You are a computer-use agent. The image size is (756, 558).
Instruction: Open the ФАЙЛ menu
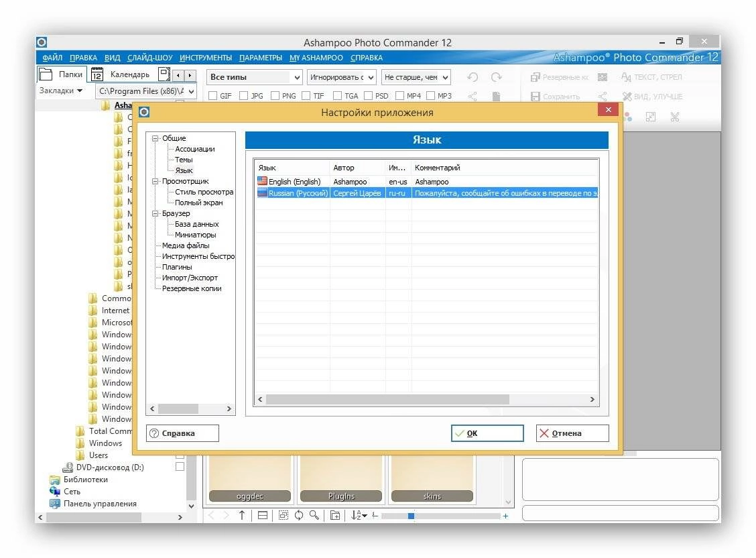[52, 58]
